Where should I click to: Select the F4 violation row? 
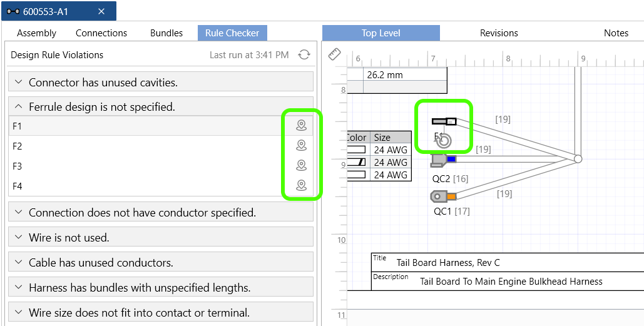click(x=161, y=186)
